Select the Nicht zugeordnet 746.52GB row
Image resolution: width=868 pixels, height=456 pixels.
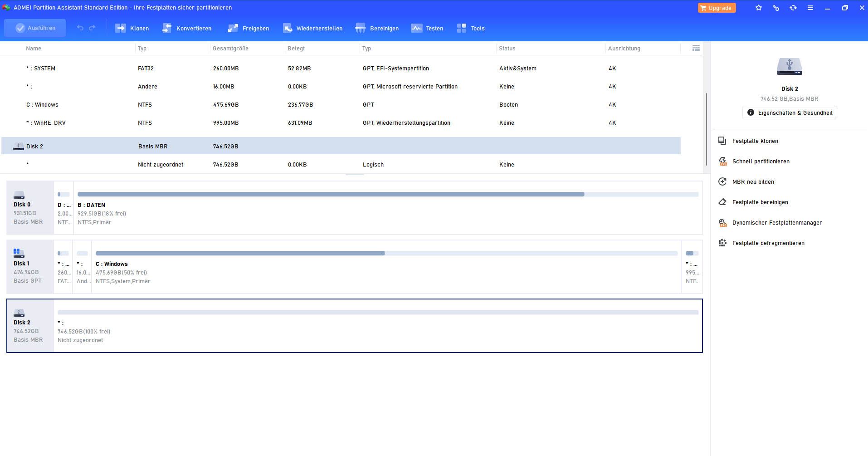[341, 165]
